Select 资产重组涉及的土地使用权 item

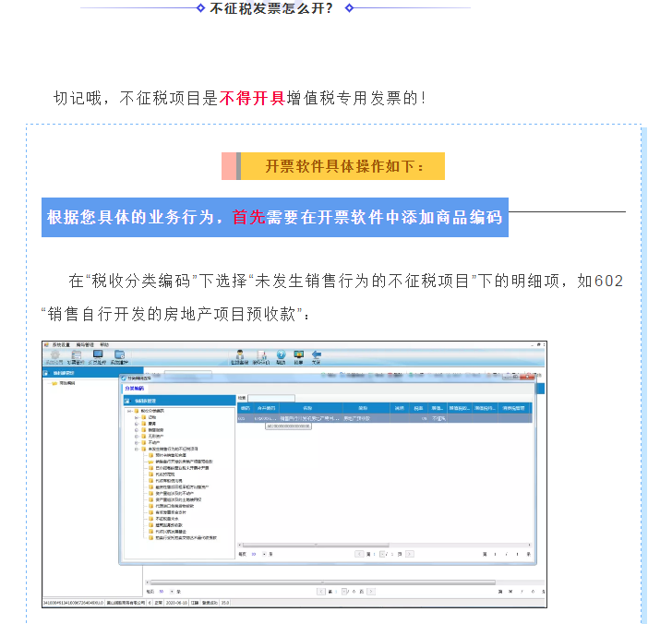pos(178,499)
